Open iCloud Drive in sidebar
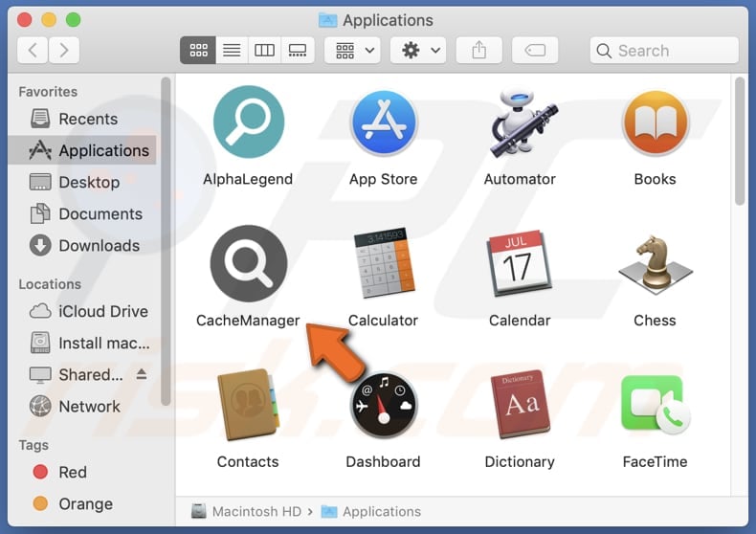The image size is (756, 534). 82,311
